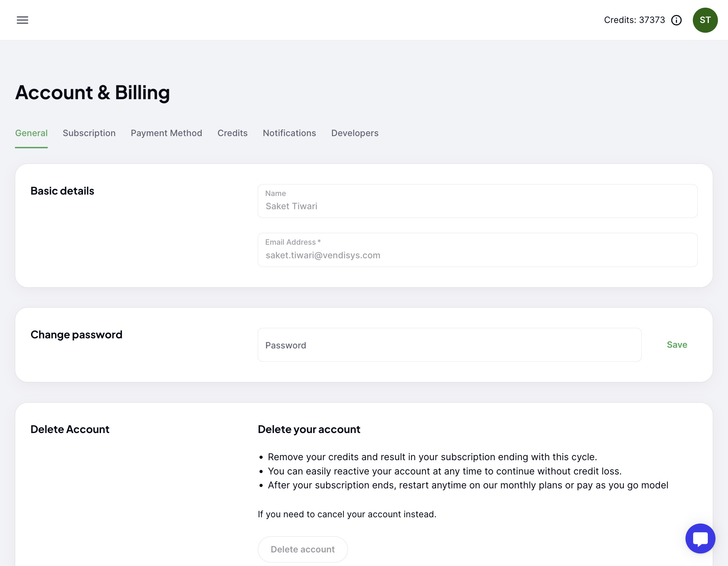Click the 'You can easily reactive' bullet
This screenshot has width=728, height=566.
tap(445, 471)
